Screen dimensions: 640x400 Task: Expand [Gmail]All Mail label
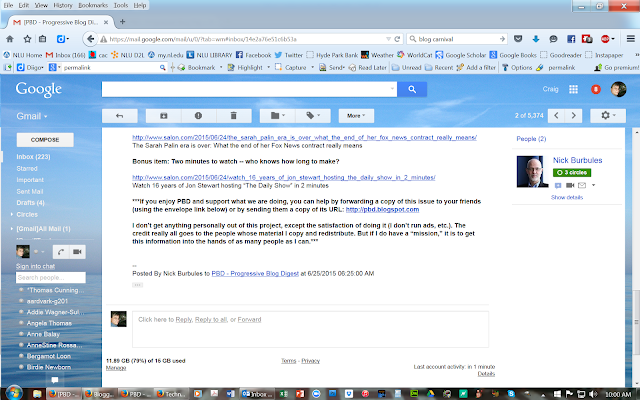(11, 229)
